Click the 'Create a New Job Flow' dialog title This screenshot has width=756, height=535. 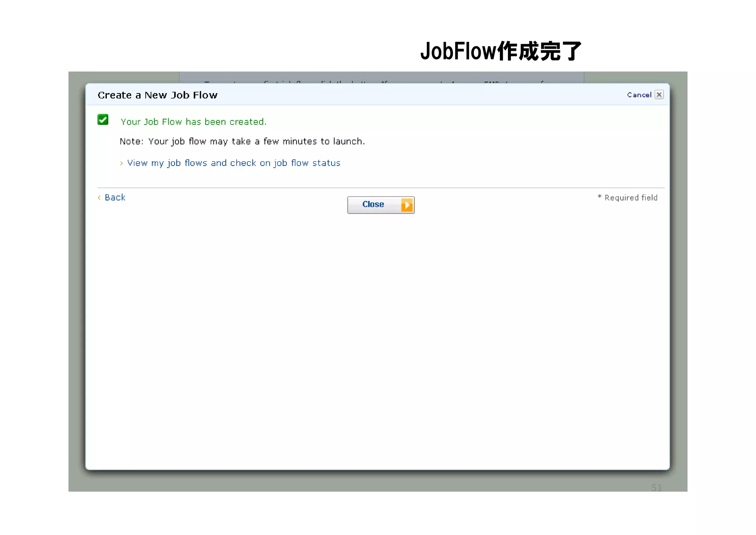click(158, 95)
